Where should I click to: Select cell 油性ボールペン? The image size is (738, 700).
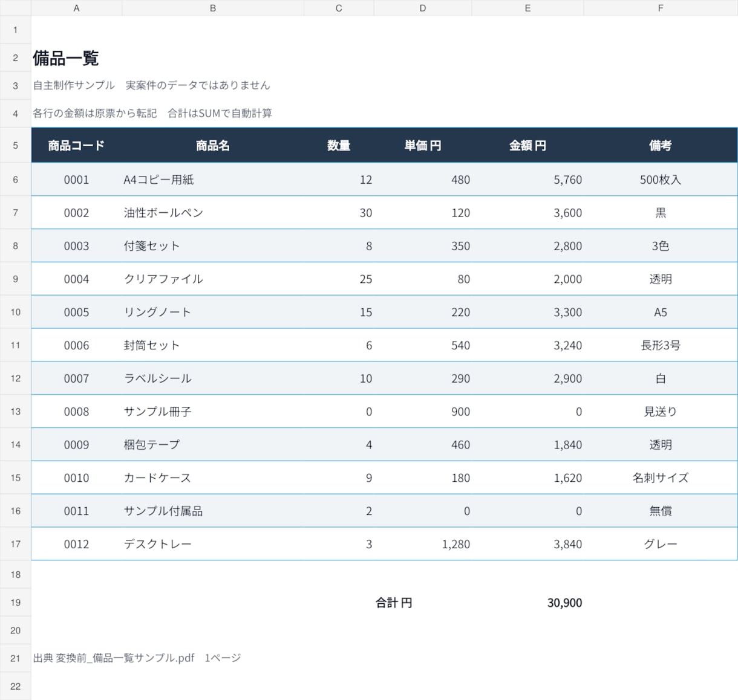click(x=213, y=213)
